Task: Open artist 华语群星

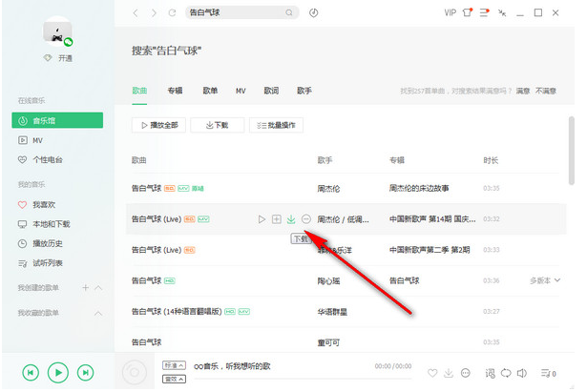Action: pos(332,312)
